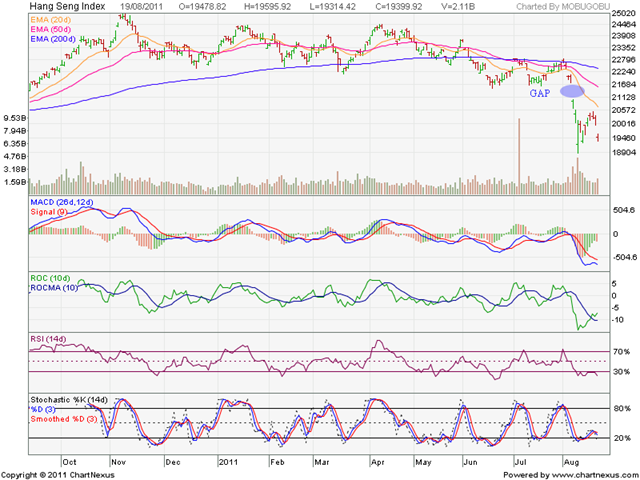640x480 pixels.
Task: Click the 21128 price axis label
Action: tap(623, 97)
